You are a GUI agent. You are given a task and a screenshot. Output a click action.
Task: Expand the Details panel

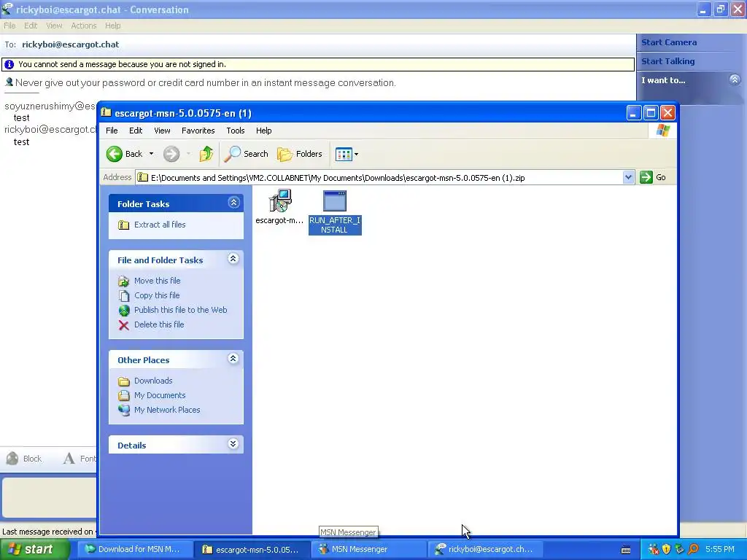(233, 444)
